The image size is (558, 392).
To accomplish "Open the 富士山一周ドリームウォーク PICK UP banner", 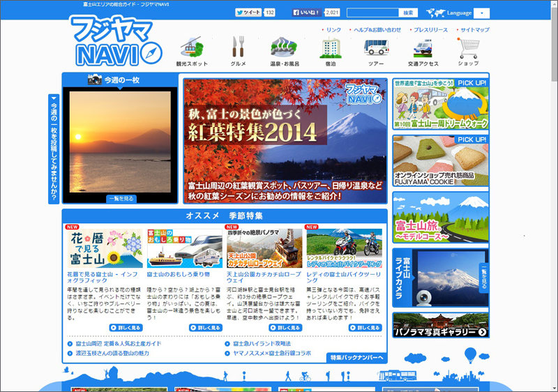I will (441, 104).
